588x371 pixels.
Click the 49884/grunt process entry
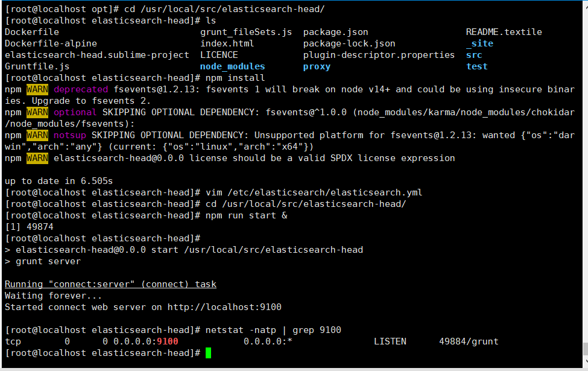coord(469,341)
